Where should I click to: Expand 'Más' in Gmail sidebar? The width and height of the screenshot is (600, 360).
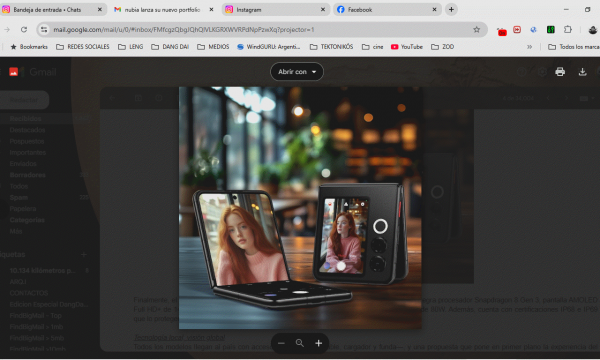pos(16,231)
